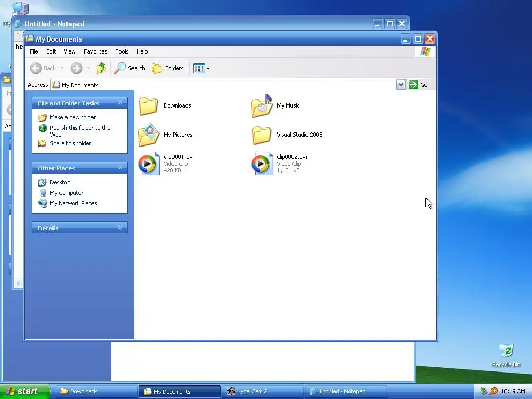Viewport: 532px width, 399px height.
Task: Open the Forward history dropdown arrow
Action: click(x=88, y=68)
